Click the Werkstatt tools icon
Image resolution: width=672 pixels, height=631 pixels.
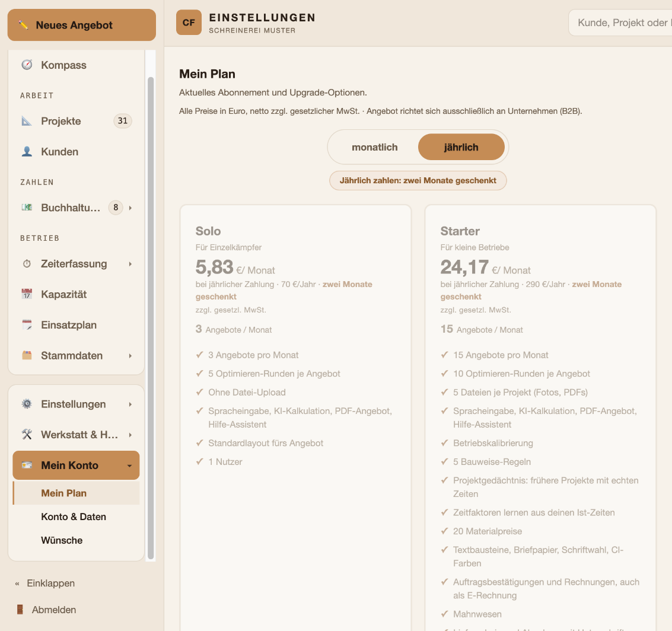click(x=27, y=434)
